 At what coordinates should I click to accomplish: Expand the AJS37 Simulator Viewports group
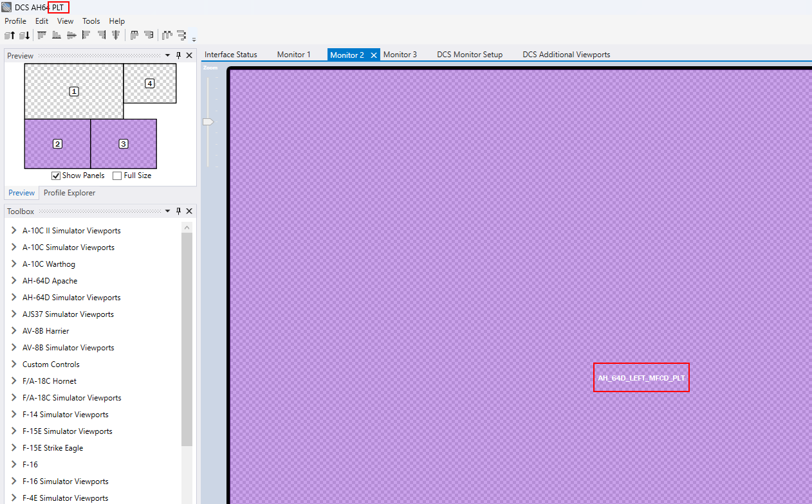14,314
